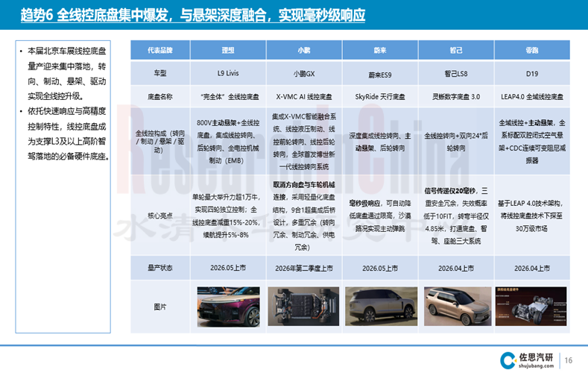Screen dimensions: 588x373
Task: Select the D19 cell
Action: pyautogui.click(x=532, y=74)
